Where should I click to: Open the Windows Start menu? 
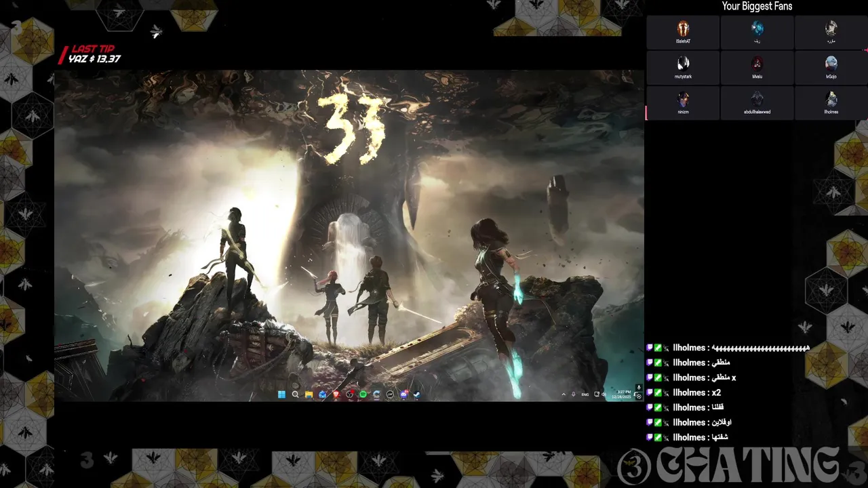click(x=281, y=394)
